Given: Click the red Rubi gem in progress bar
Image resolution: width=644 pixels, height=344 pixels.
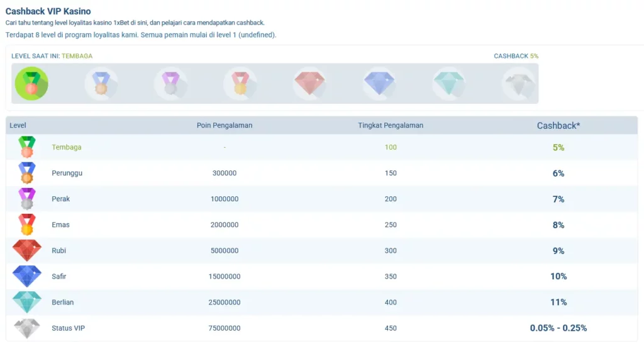Looking at the screenshot, I should click(x=309, y=84).
